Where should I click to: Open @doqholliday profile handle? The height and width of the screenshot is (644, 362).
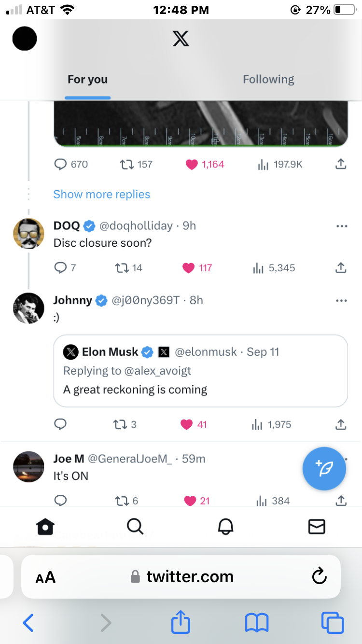point(136,226)
